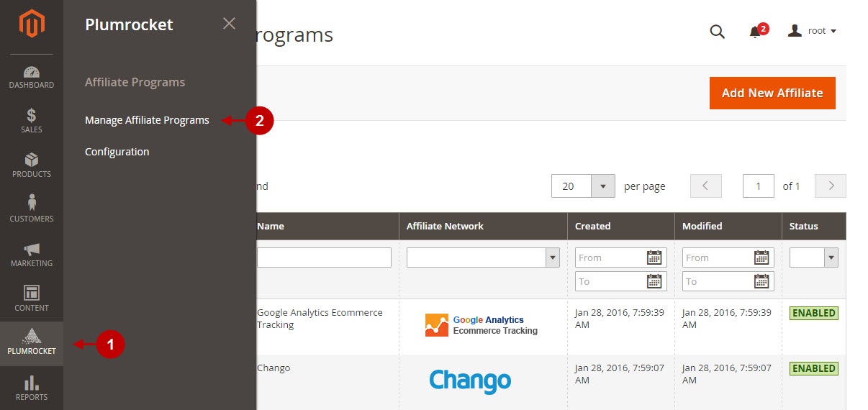Open the Content sidebar menu
The height and width of the screenshot is (410, 868).
tap(32, 299)
